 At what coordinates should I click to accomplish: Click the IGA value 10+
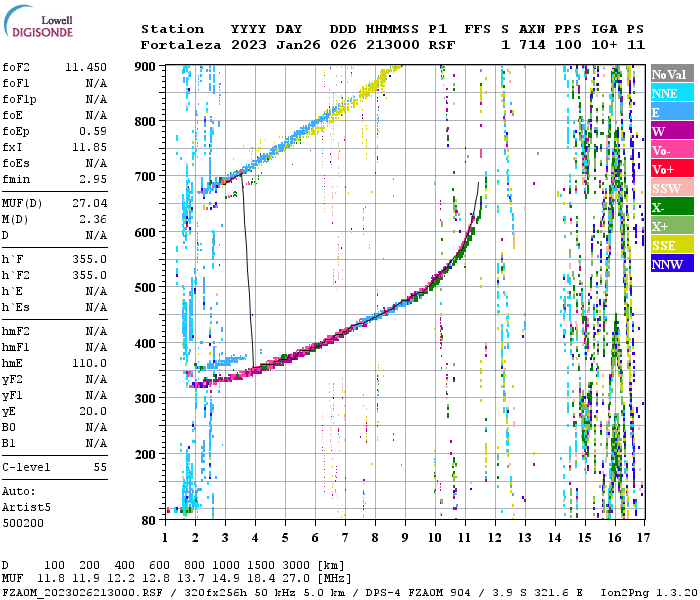click(x=604, y=45)
